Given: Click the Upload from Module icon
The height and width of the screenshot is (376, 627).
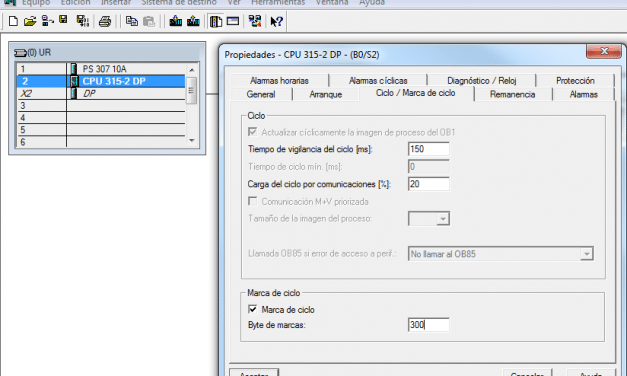Looking at the screenshot, I should coord(193,21).
